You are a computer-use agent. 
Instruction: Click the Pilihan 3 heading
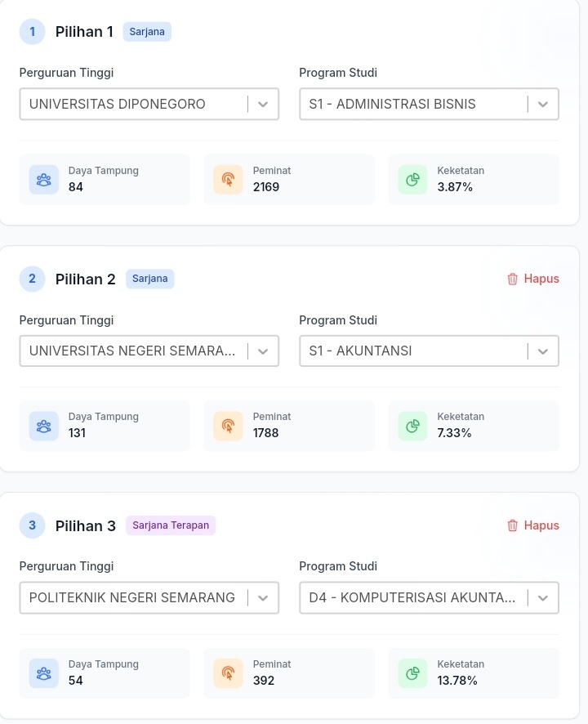86,526
